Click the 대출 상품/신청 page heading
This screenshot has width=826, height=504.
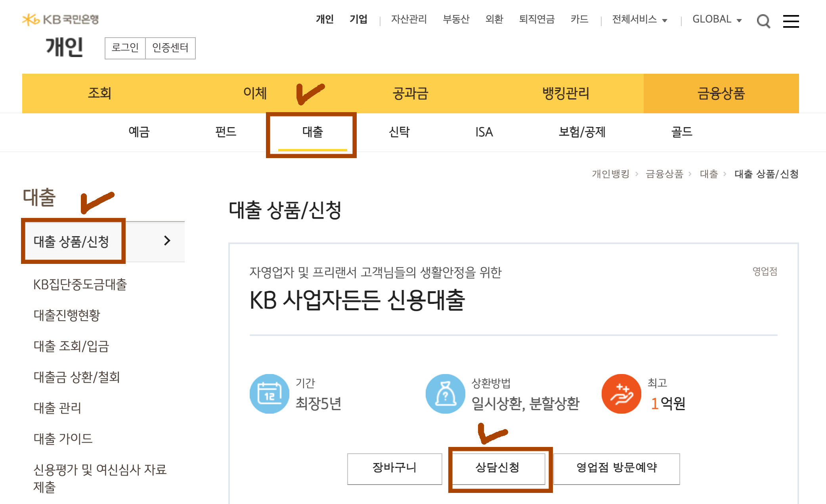coord(285,210)
